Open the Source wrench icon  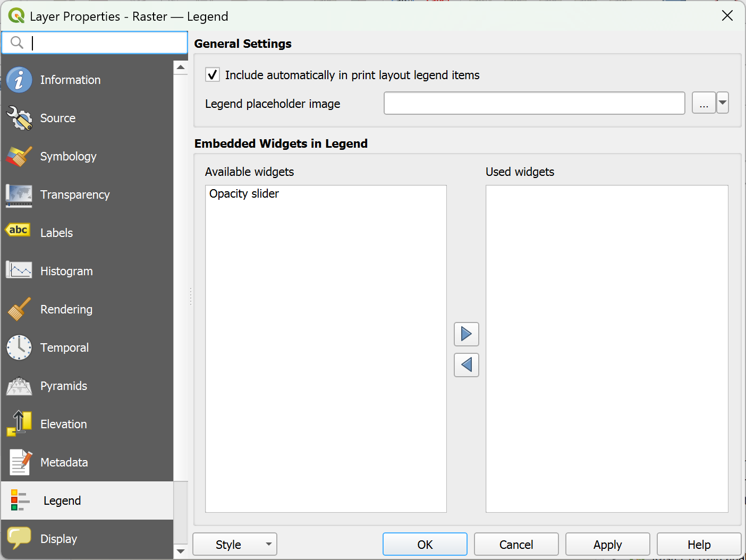(x=19, y=118)
